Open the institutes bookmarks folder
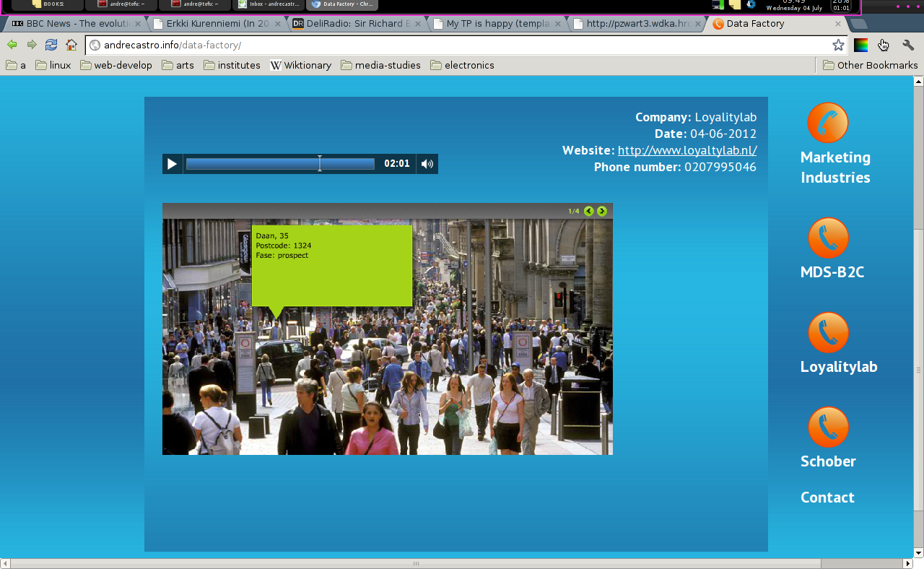This screenshot has height=569, width=924. 232,65
